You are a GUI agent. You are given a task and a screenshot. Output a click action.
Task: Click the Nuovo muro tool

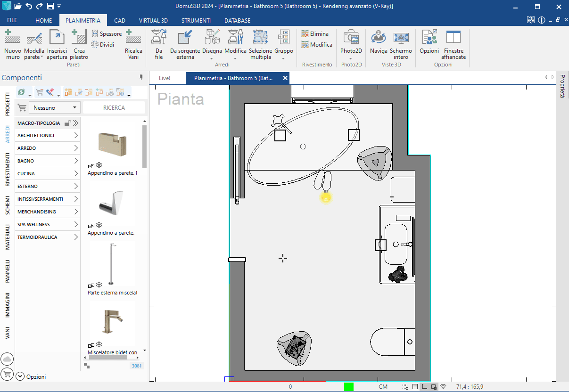coord(13,44)
